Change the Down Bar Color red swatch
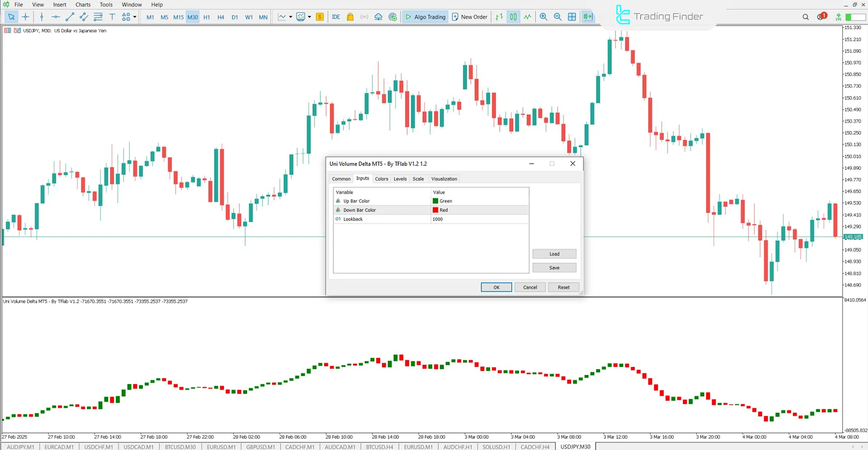 [x=435, y=210]
